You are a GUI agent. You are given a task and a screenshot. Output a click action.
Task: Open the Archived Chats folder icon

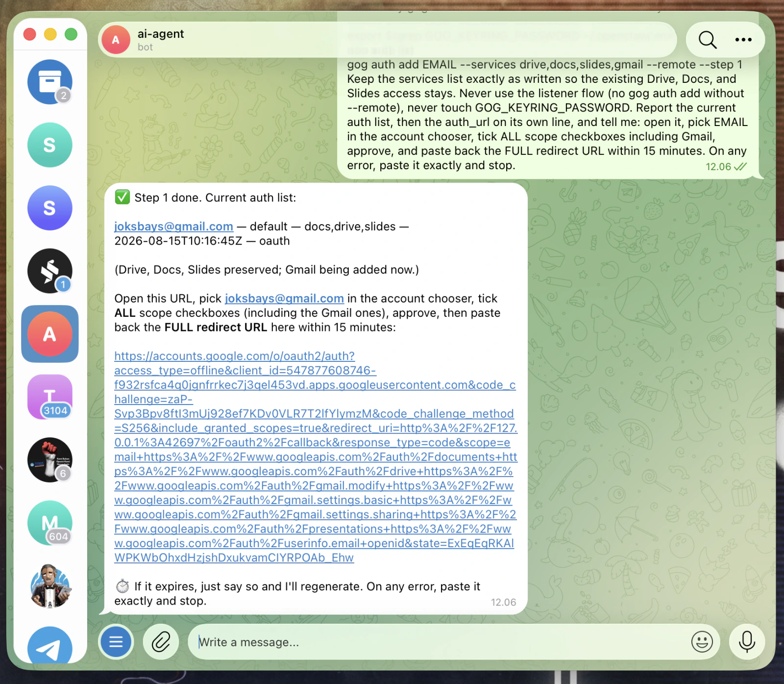click(49, 82)
